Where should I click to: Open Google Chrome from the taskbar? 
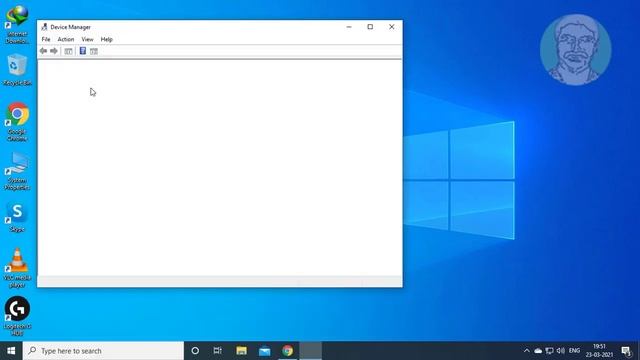287,351
